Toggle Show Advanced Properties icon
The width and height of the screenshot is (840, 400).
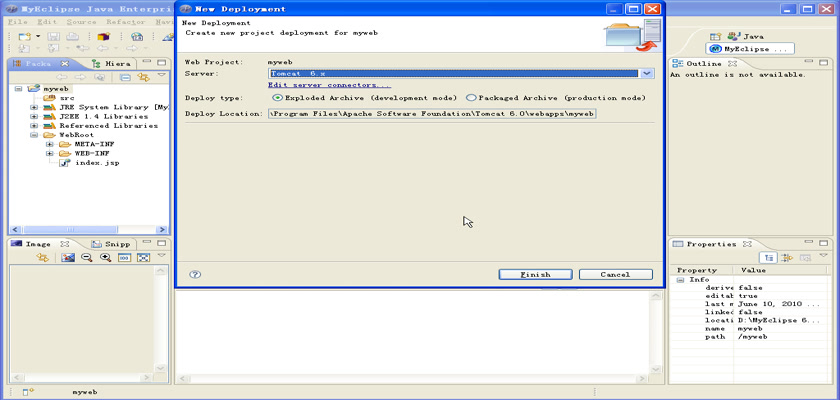point(787,258)
